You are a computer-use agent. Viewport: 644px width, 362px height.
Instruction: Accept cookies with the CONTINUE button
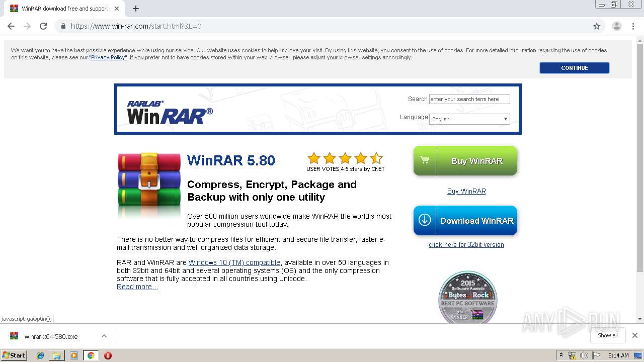(x=574, y=68)
